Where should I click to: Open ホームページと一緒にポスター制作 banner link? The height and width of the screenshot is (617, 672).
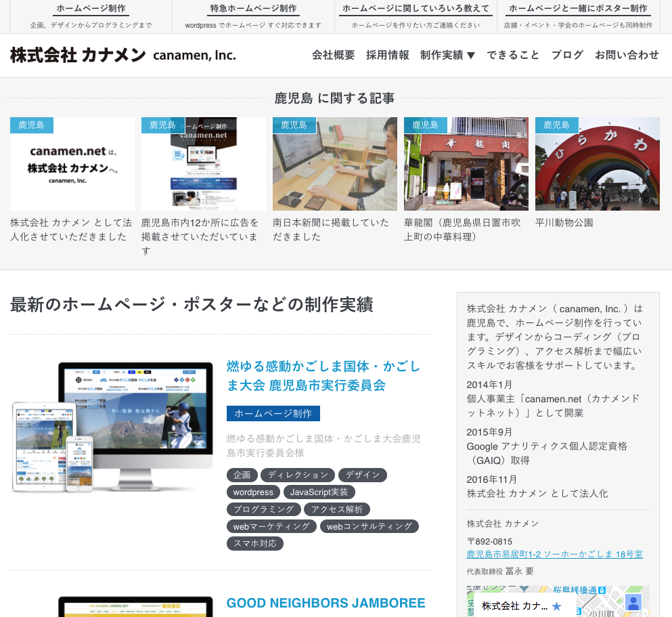pos(578,9)
